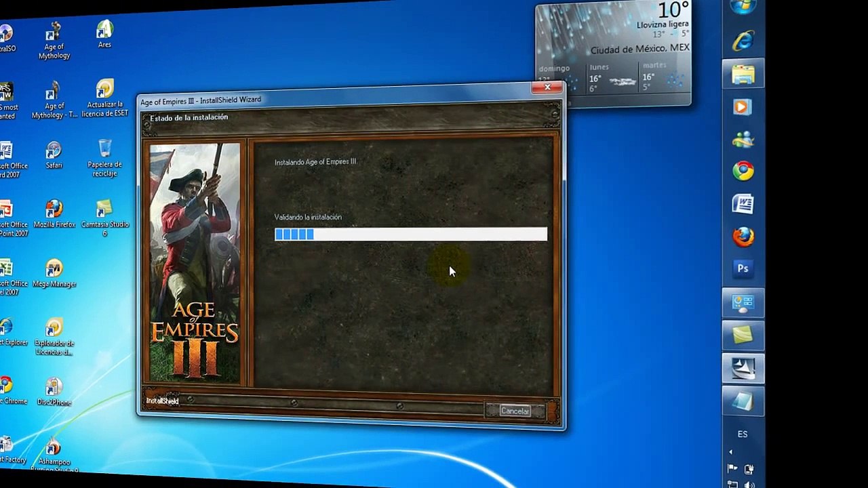Open the Mega Manager desktop shortcut
The height and width of the screenshot is (488, 868).
coord(54,273)
